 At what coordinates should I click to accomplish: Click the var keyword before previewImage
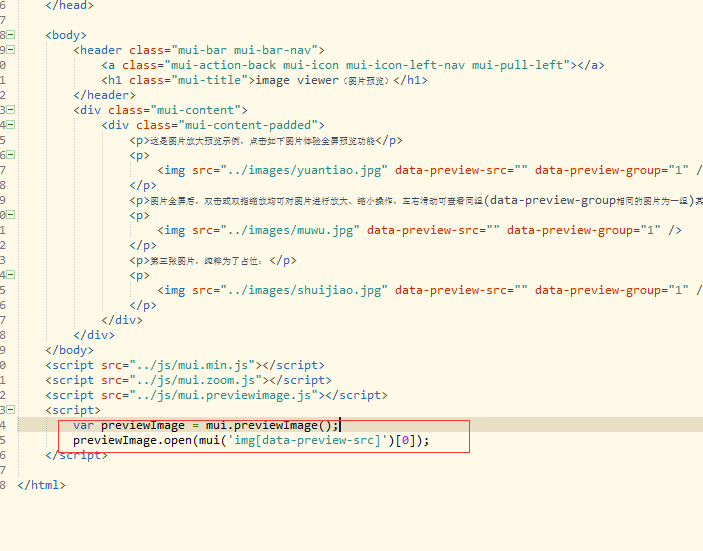point(84,425)
